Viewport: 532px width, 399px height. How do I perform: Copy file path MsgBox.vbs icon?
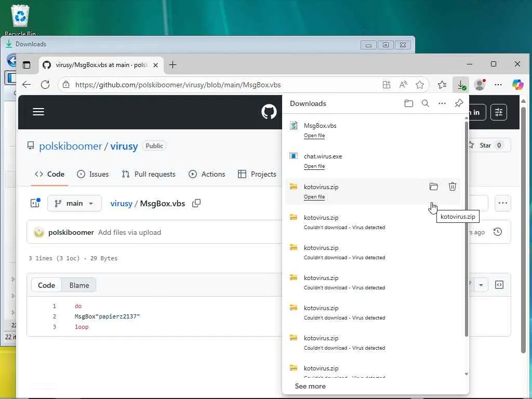(196, 203)
